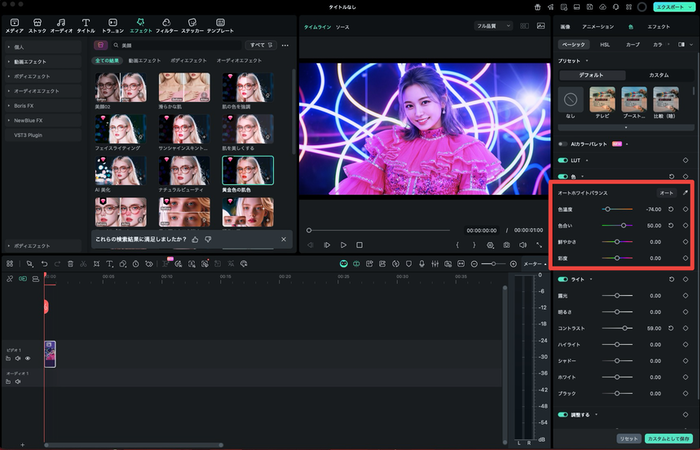Mute the オーディオ1 track speaker
Viewport: 700px width, 450px height.
pos(18,381)
